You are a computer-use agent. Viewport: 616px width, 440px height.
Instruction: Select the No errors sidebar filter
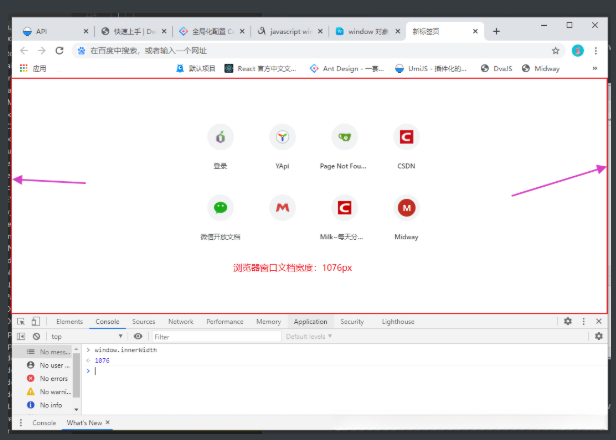pyautogui.click(x=42, y=378)
